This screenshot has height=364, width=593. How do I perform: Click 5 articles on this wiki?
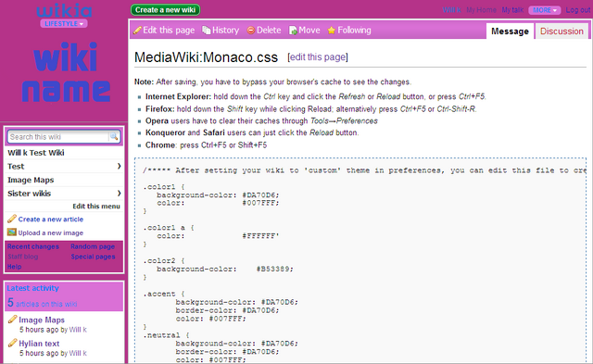(x=42, y=303)
